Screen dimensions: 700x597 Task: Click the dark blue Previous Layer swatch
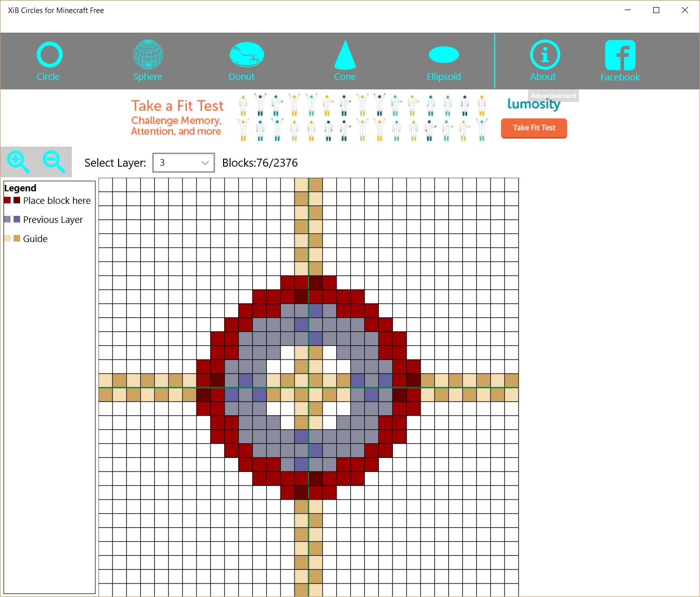(17, 219)
